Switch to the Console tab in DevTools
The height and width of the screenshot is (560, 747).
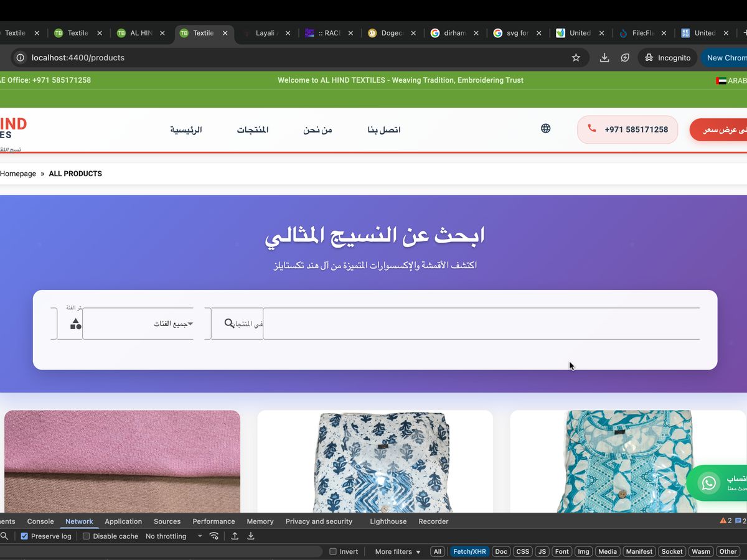click(40, 521)
